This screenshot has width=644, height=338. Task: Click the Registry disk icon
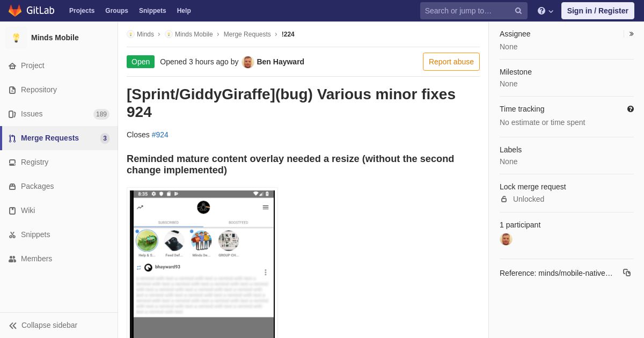point(12,162)
